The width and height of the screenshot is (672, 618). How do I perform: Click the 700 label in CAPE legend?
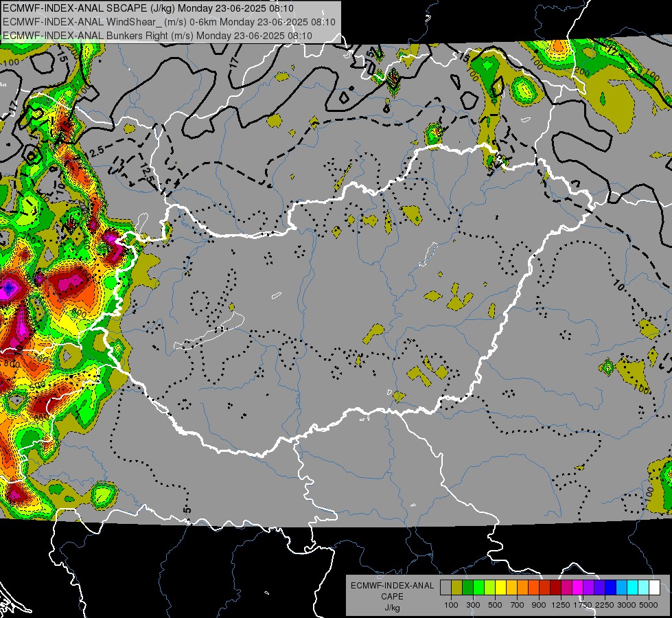coord(518,605)
